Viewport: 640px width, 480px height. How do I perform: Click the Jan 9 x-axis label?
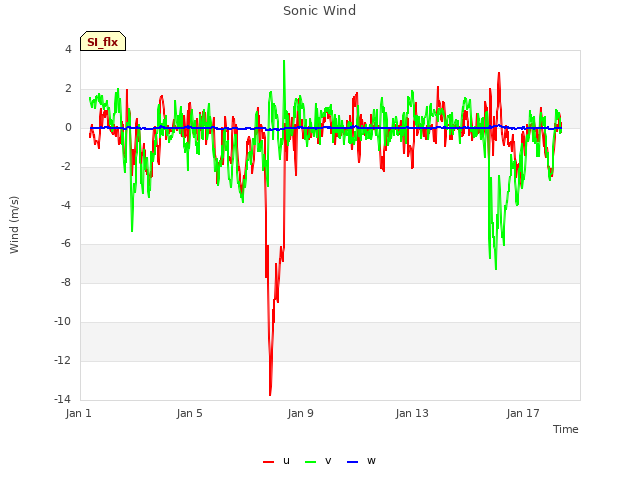300,413
